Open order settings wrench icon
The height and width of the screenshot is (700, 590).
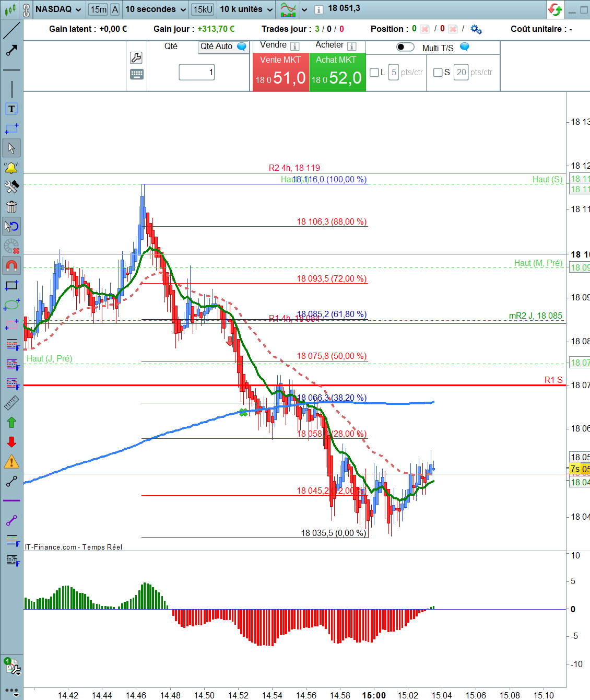pos(136,57)
